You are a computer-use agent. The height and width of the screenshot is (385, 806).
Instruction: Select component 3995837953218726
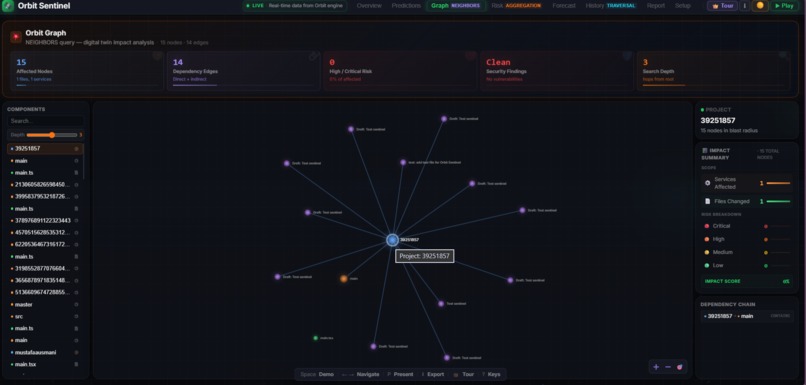point(45,196)
